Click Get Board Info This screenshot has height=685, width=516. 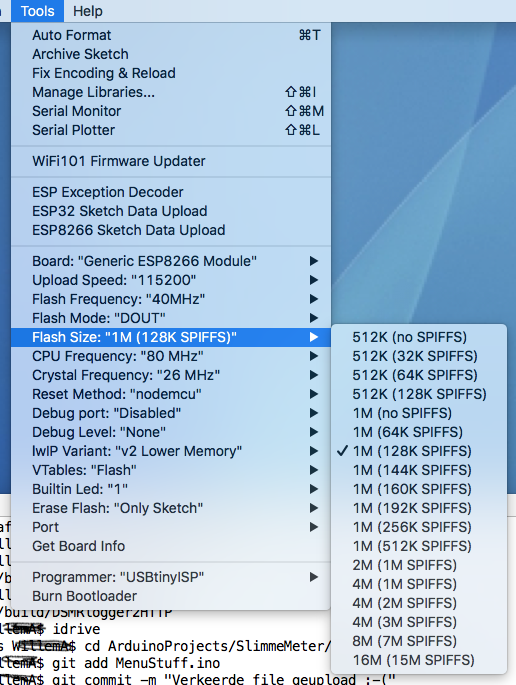(171, 546)
